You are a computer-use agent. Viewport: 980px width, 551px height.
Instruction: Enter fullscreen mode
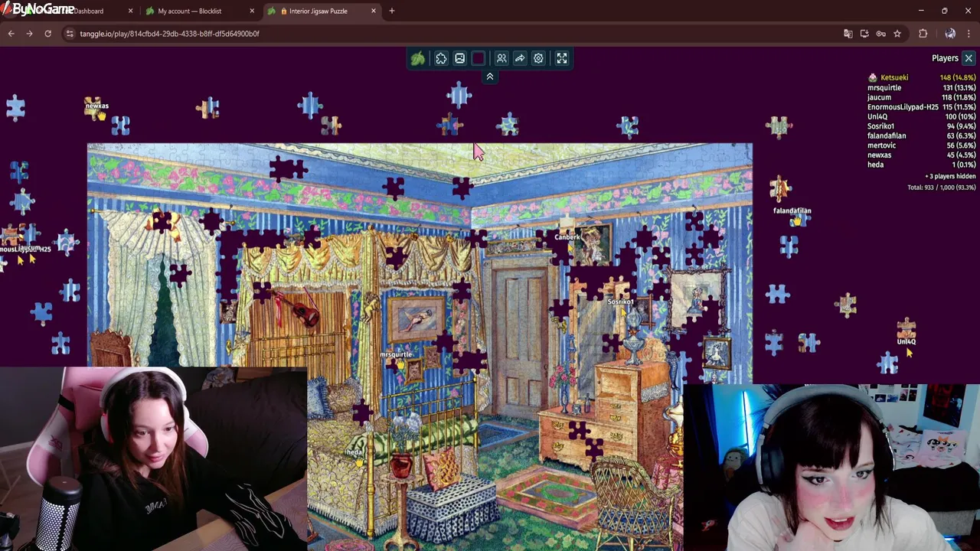coord(562,58)
